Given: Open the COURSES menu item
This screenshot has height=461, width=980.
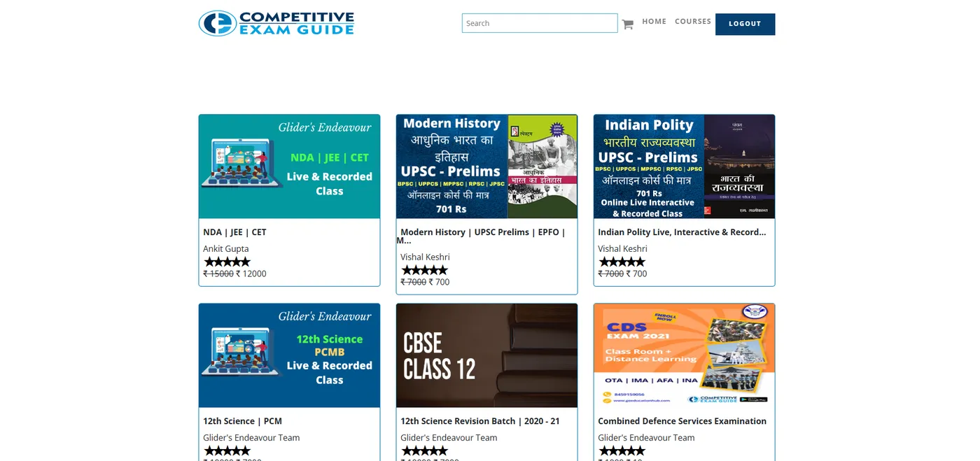Looking at the screenshot, I should coord(693,22).
